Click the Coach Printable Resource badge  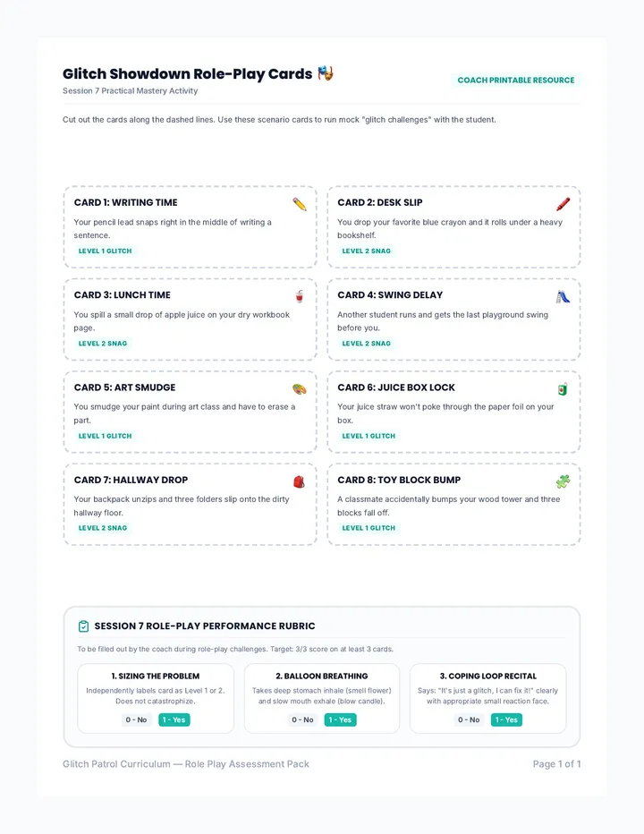516,81
